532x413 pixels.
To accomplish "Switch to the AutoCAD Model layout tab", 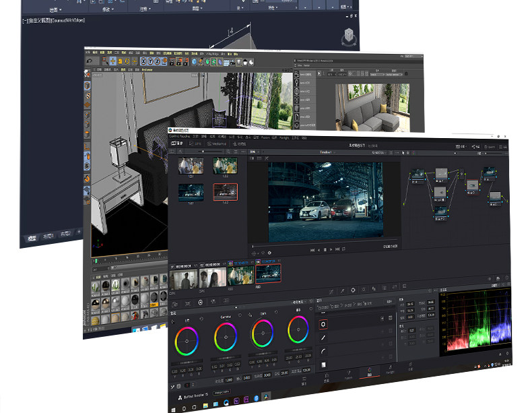I will (x=32, y=239).
